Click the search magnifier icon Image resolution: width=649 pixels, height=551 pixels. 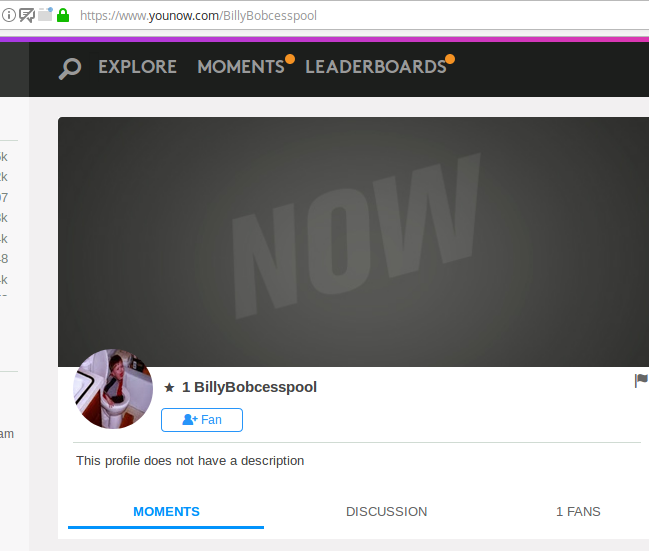70,68
